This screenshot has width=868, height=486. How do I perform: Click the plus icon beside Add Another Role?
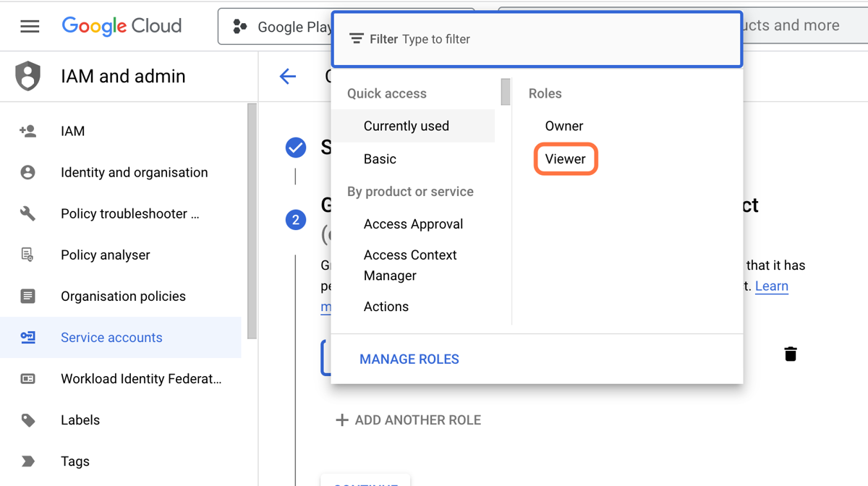[x=342, y=420]
